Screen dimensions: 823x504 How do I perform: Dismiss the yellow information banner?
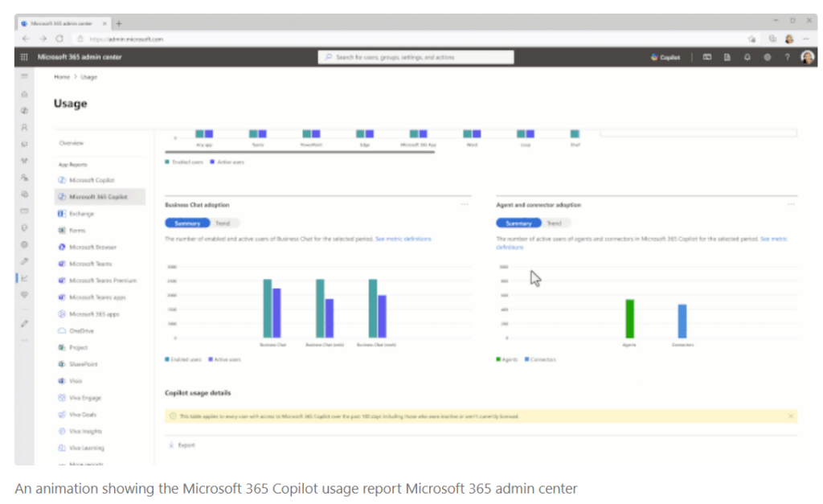pos(791,416)
